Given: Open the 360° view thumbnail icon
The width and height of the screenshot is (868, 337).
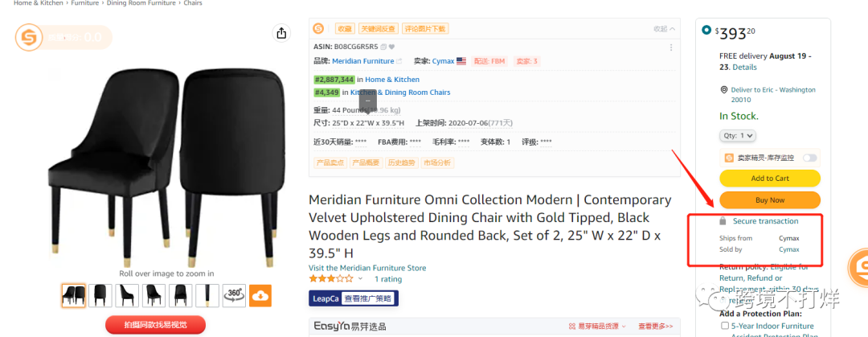Looking at the screenshot, I should 234,295.
